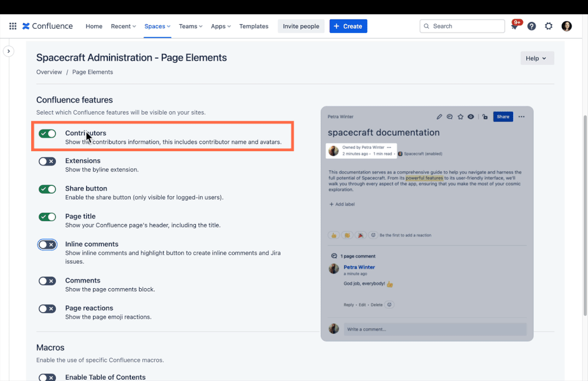Screen dimensions: 588x381
Task: Star the spacecraft documentation page
Action: click(460, 116)
